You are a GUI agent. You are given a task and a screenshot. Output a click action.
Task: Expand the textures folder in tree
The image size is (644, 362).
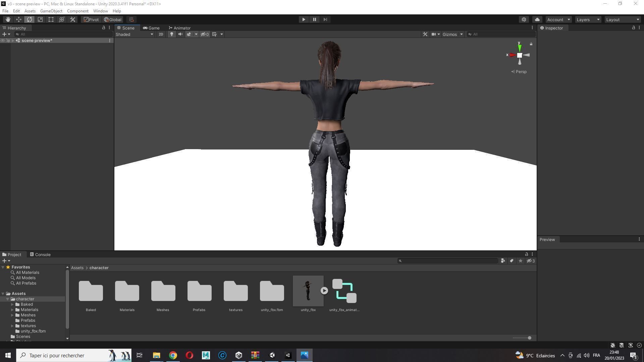(x=12, y=326)
